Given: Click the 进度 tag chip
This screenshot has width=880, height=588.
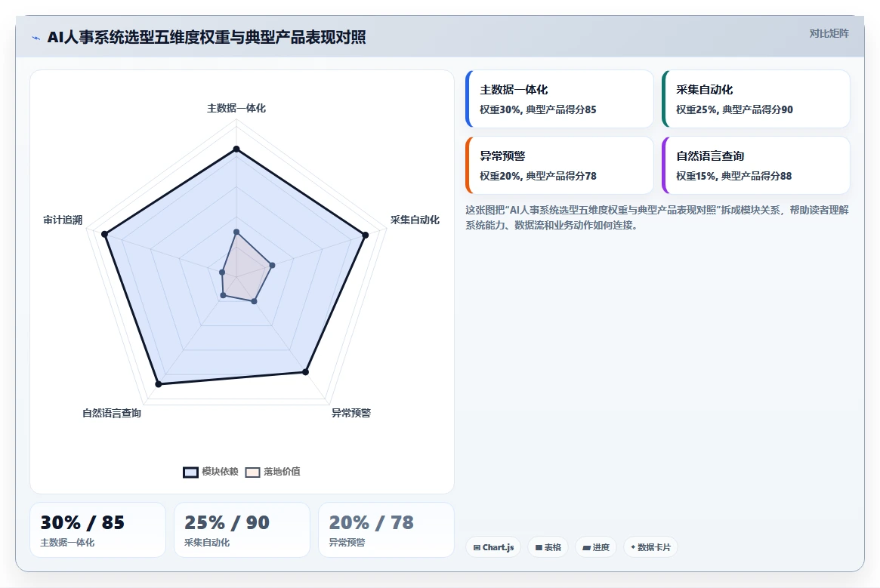Looking at the screenshot, I should click(595, 547).
